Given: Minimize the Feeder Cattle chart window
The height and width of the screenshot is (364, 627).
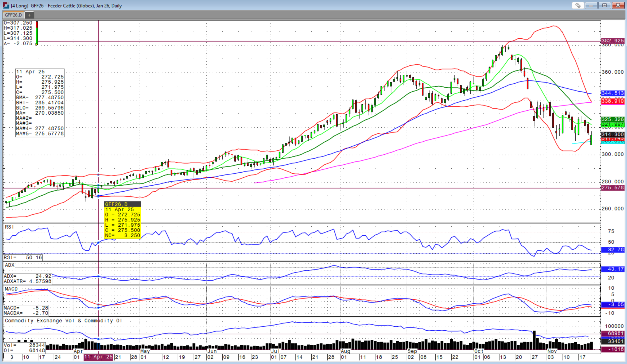Looking at the screenshot, I should tap(591, 5).
